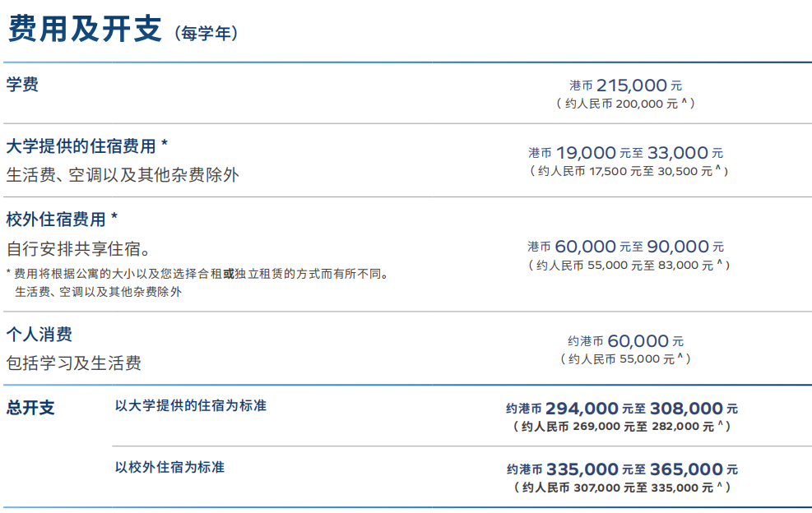812x513 pixels.
Task: Click 约人民币 200,000 元 under tuition
Action: (x=625, y=104)
